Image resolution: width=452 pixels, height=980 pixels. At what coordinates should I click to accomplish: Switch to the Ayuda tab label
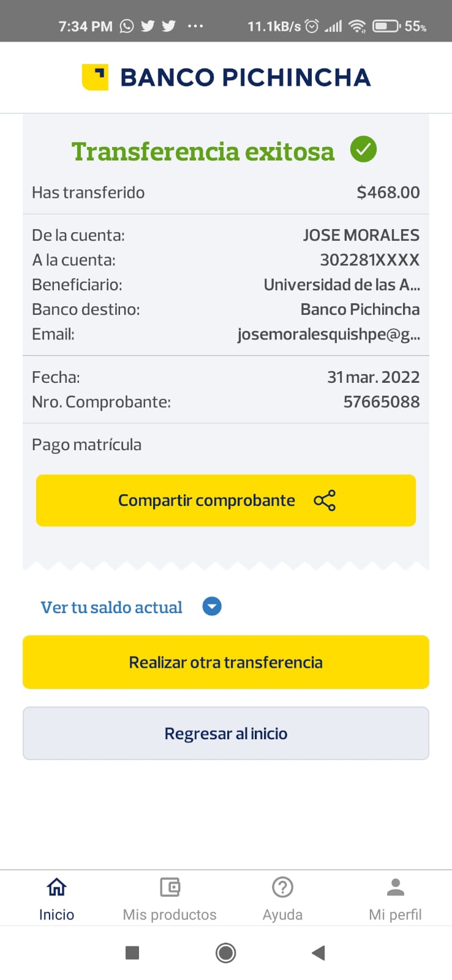(282, 914)
